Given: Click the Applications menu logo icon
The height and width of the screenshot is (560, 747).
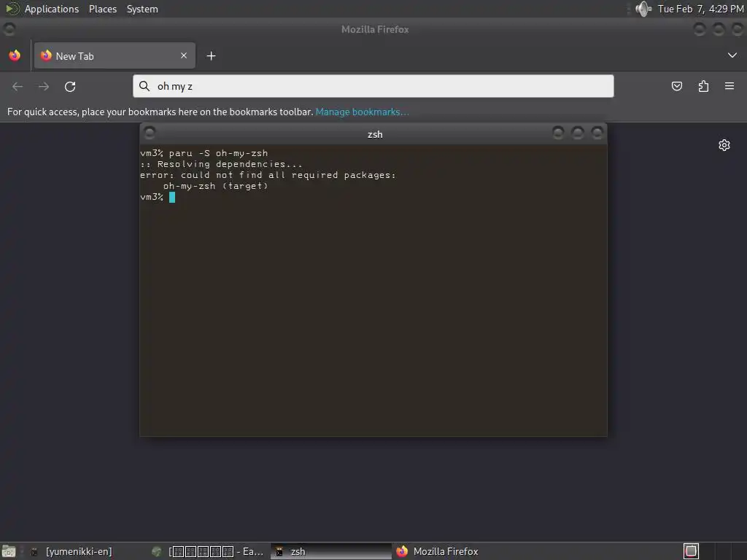Looking at the screenshot, I should click(12, 9).
